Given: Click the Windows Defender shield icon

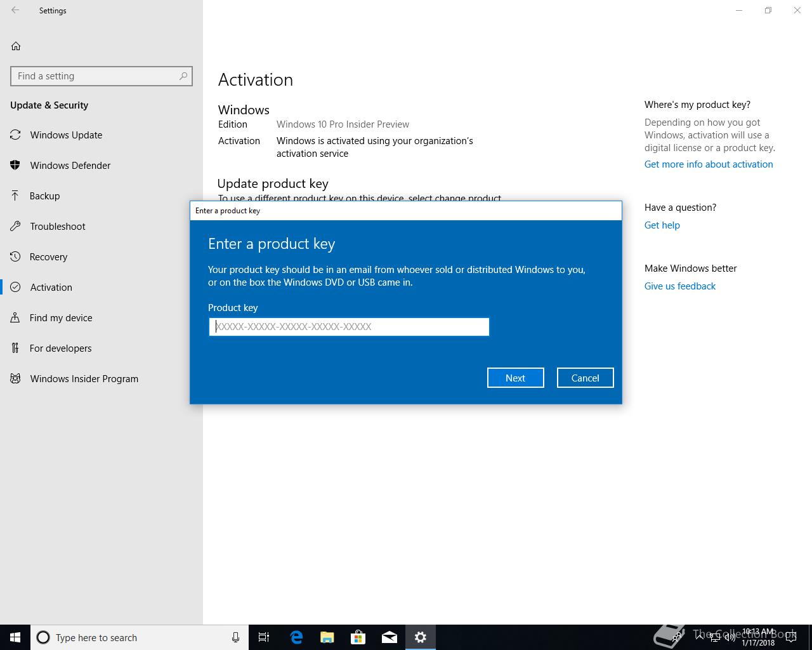Looking at the screenshot, I should 15,165.
